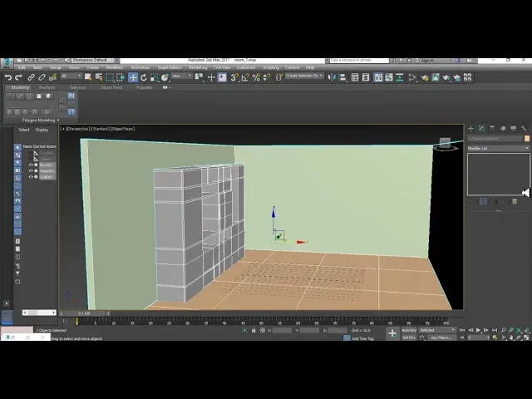Open the Create tab plus icon in command panel

(x=470, y=129)
